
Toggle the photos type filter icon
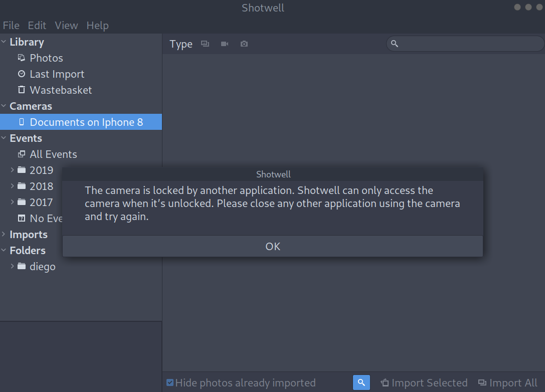pyautogui.click(x=205, y=44)
